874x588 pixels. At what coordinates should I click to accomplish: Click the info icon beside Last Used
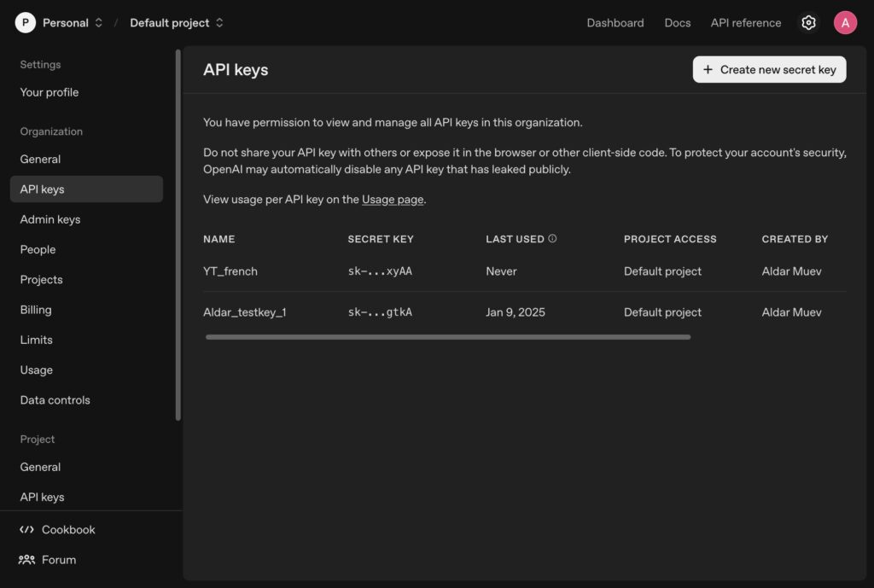552,239
